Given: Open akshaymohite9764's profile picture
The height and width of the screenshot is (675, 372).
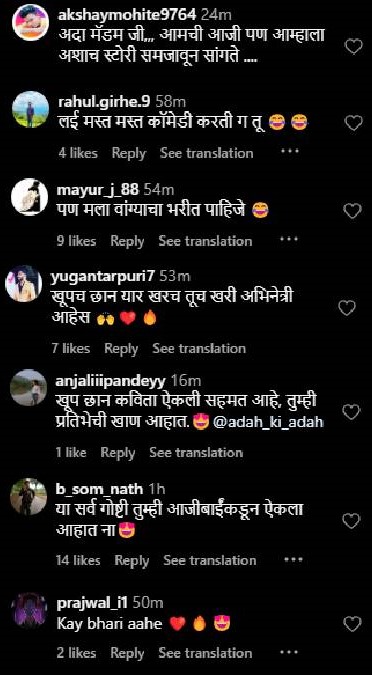Looking at the screenshot, I should (30, 23).
